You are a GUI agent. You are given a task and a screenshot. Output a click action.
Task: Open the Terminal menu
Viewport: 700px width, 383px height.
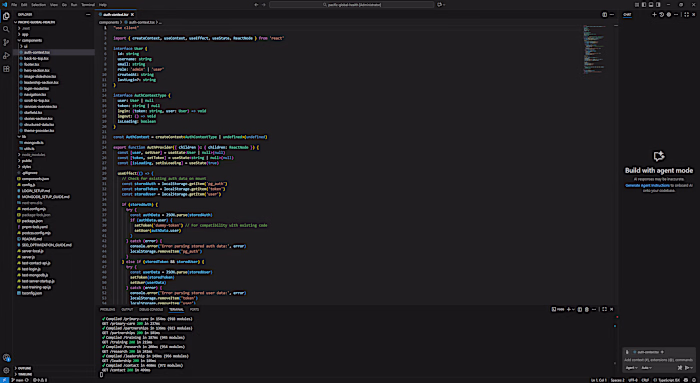[x=88, y=4]
